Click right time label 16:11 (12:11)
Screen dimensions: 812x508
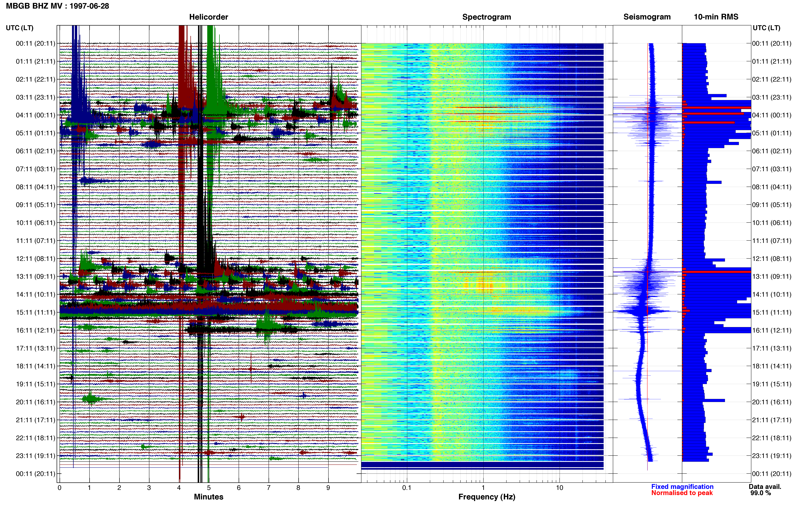click(x=772, y=330)
